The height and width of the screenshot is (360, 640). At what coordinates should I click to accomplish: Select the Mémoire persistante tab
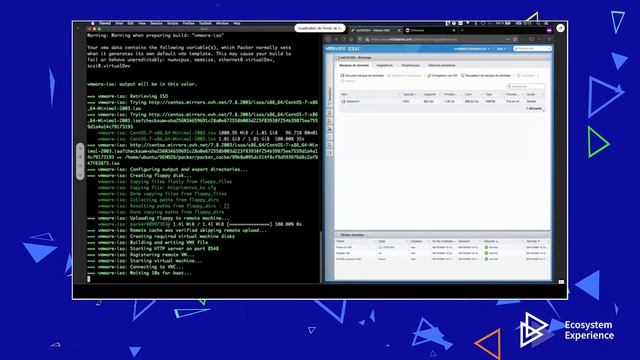coord(442,65)
